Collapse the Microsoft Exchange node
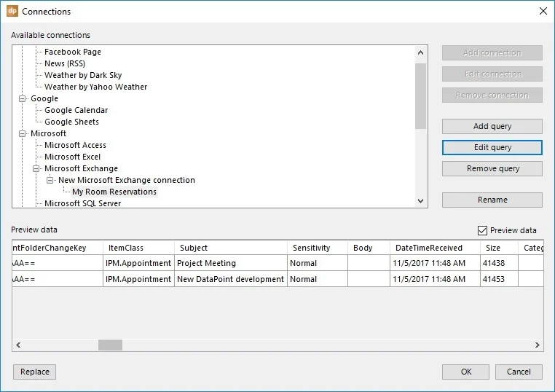The height and width of the screenshot is (392, 555). pos(36,168)
